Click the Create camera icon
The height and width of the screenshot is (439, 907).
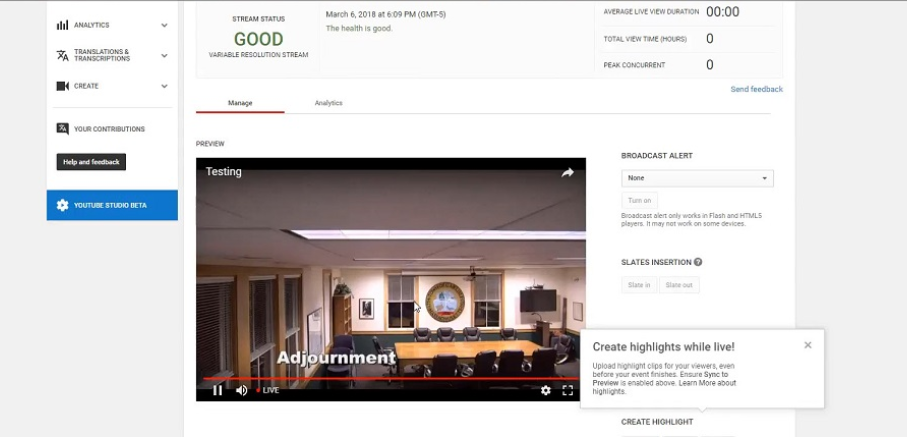[x=62, y=86]
